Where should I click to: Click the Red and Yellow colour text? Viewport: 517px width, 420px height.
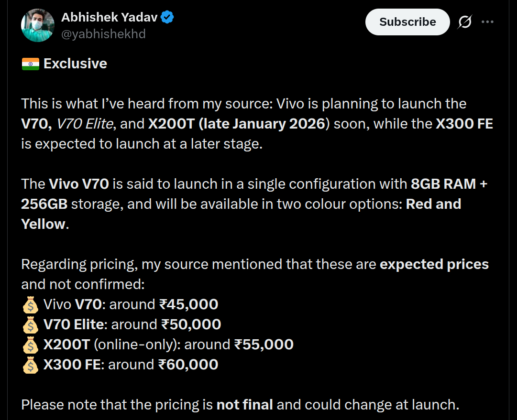[x=433, y=204]
